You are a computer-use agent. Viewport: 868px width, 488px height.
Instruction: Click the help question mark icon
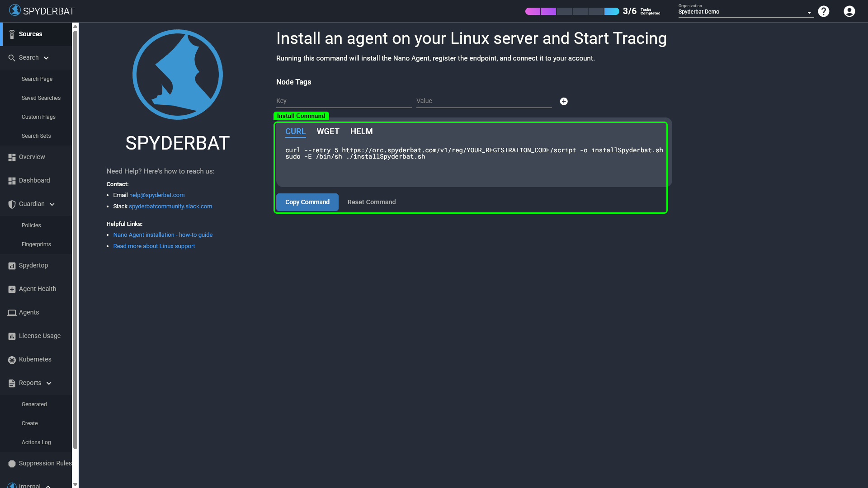[x=824, y=11]
